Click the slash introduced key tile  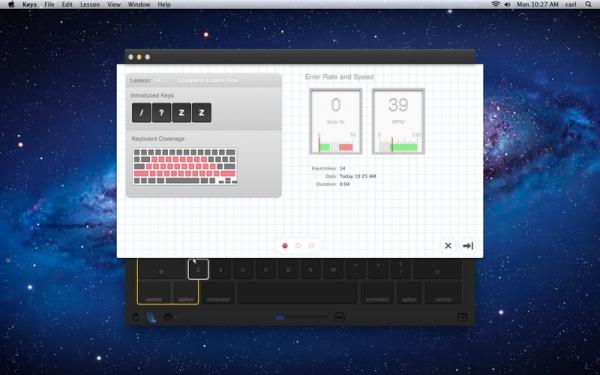pyautogui.click(x=141, y=112)
